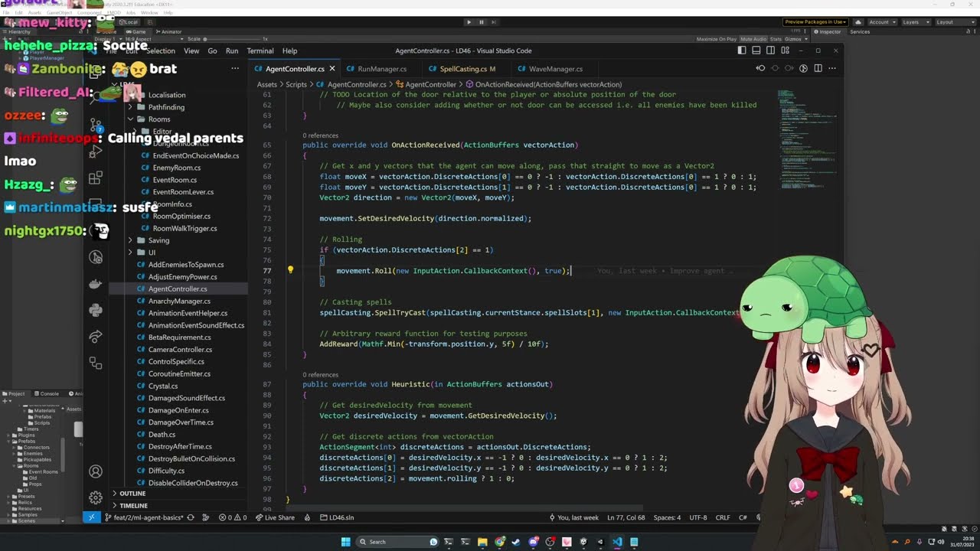Click the editor more actions ellipsis
Screen dimensions: 980x551
point(831,69)
